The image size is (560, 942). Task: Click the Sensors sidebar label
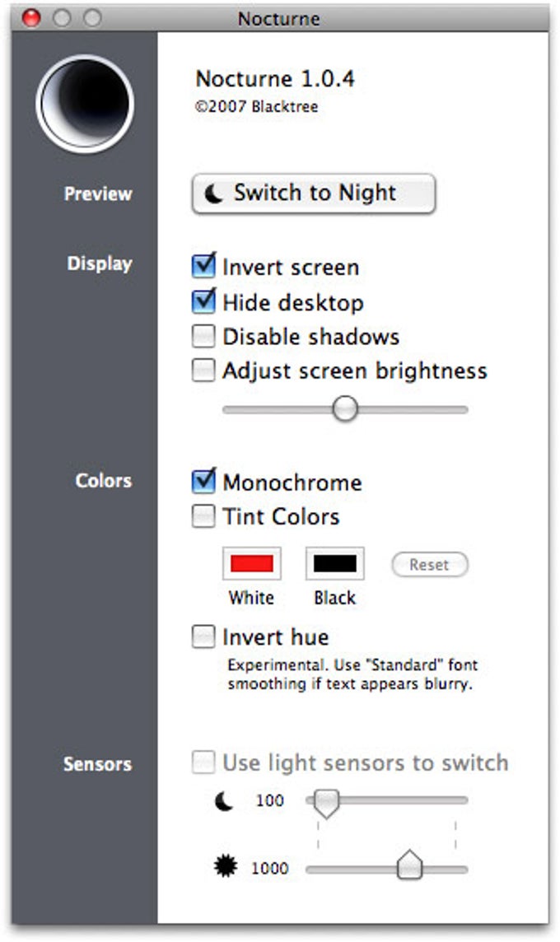coord(97,763)
